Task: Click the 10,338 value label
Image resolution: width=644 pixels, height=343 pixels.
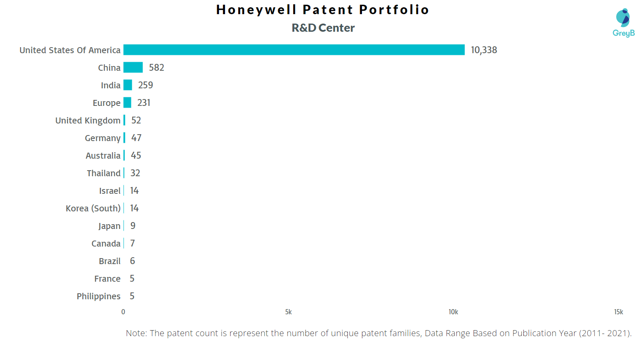Action: click(x=484, y=50)
